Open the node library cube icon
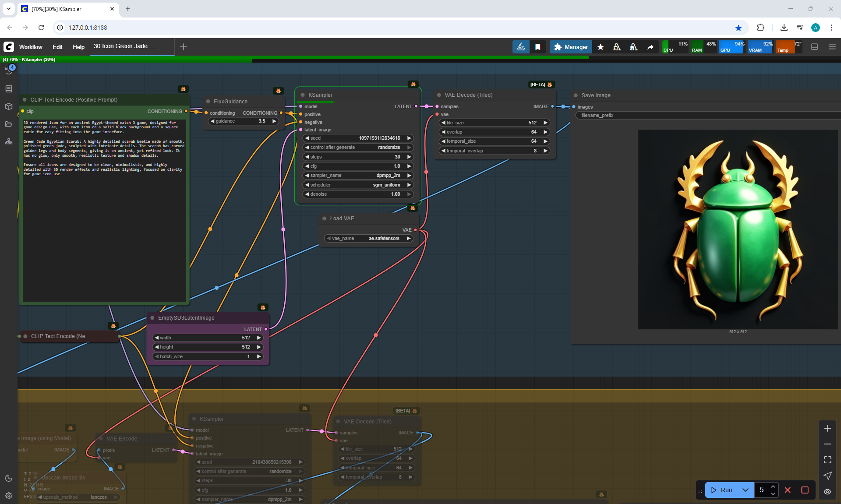Screen dimensions: 841x504 9,106
